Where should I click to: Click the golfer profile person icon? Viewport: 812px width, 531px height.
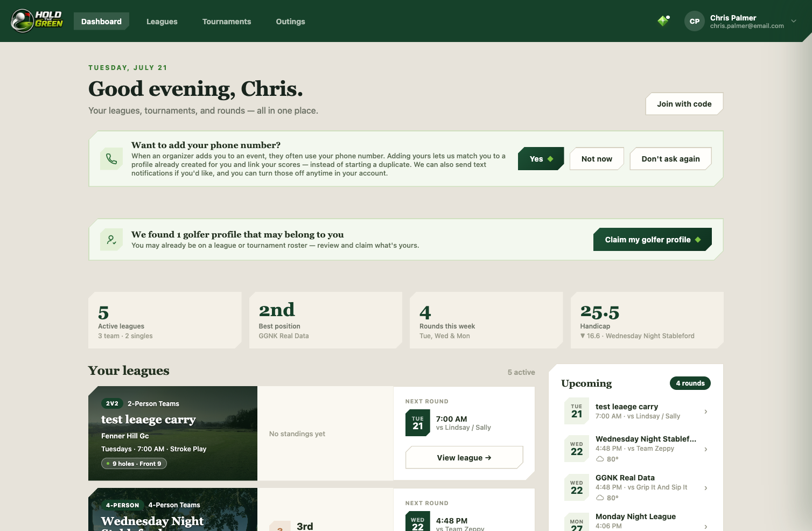(111, 240)
